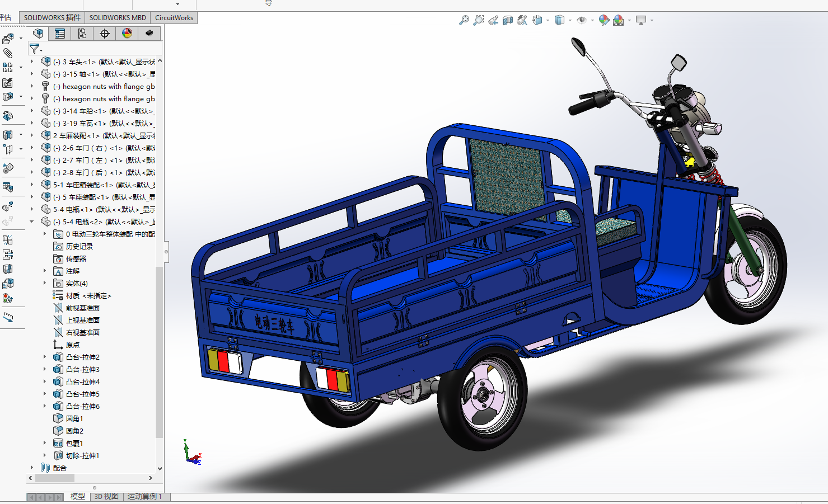Image resolution: width=828 pixels, height=504 pixels.
Task: Click the feature tree horizontal scrollbar
Action: 55,478
